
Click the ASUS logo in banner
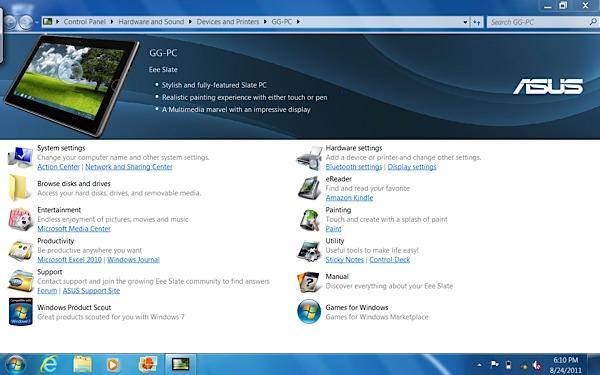click(548, 86)
